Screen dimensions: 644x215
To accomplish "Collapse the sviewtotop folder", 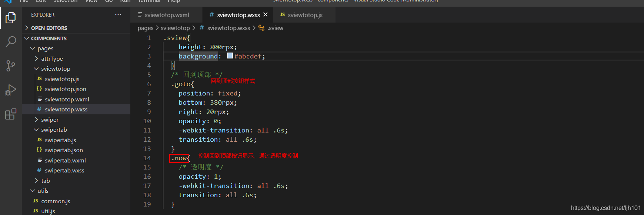I will tap(76, 69).
